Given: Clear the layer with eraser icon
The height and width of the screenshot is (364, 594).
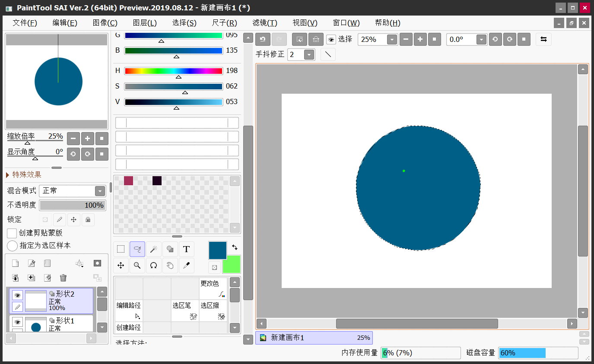Looking at the screenshot, I should pyautogui.click(x=48, y=278).
